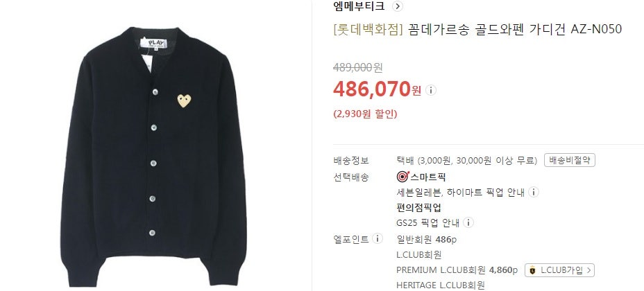Click the 스마트픽 label text
Image resolution: width=644 pixels, height=291 pixels.
tap(428, 177)
